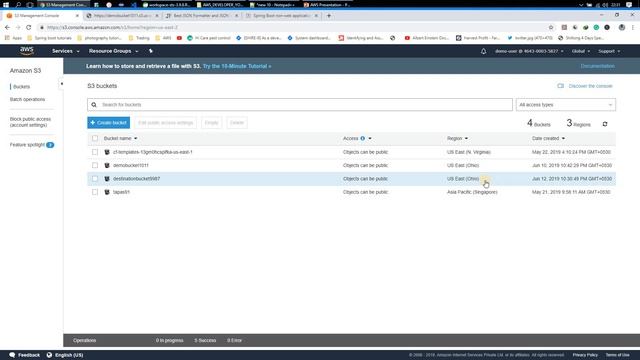The width and height of the screenshot is (640, 360).
Task: Click bucket icon for tapas91
Action: [x=107, y=192]
